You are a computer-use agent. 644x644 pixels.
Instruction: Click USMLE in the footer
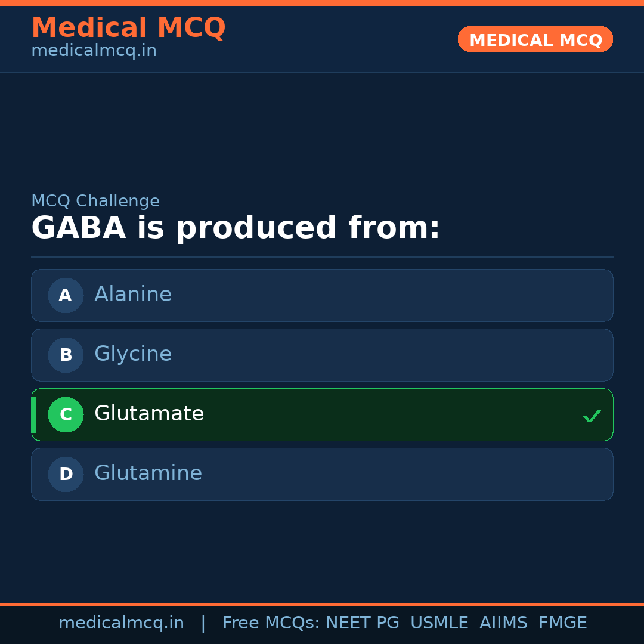(x=439, y=623)
